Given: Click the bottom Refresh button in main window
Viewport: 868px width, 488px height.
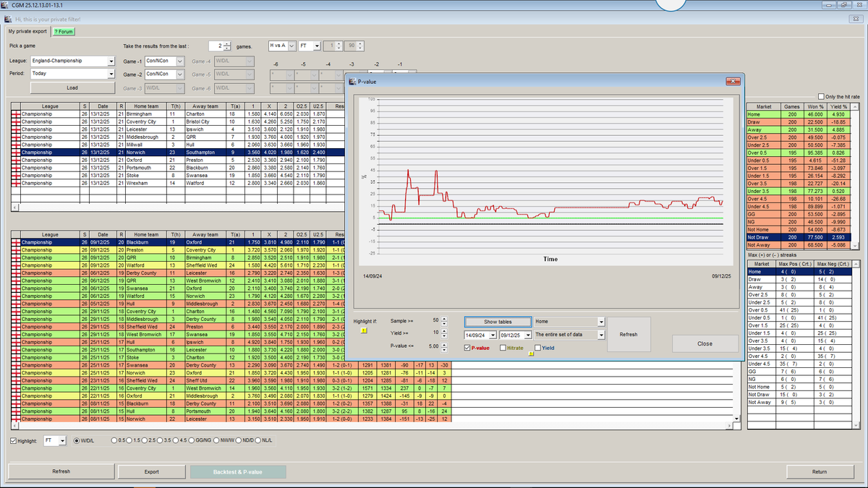Looking at the screenshot, I should [61, 471].
